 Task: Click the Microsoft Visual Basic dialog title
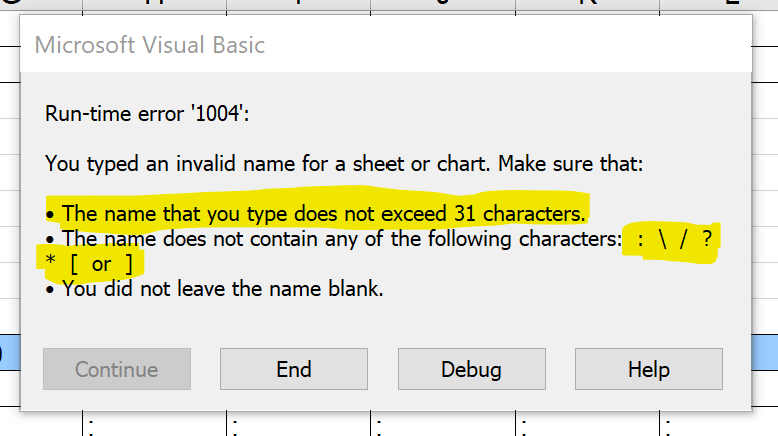[150, 45]
